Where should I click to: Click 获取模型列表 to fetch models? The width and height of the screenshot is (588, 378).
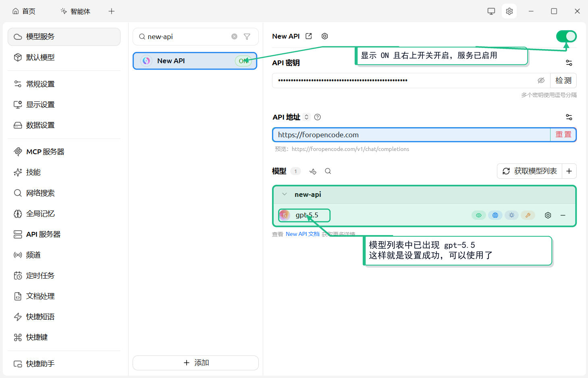[530, 171]
